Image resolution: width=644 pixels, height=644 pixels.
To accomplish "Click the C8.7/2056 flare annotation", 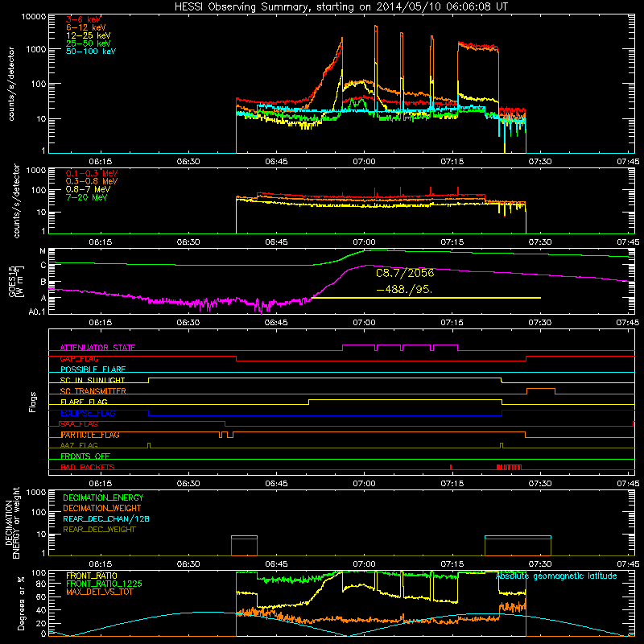I will tap(405, 273).
